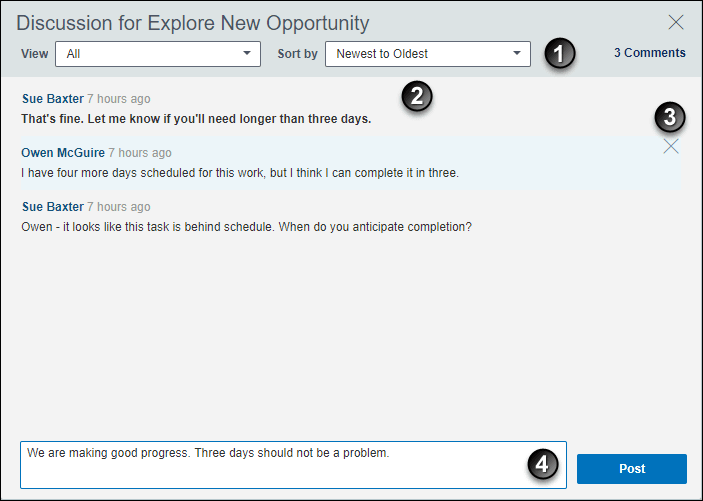Open the first Sue Baxter author name link
This screenshot has width=703, height=501.
pos(53,99)
